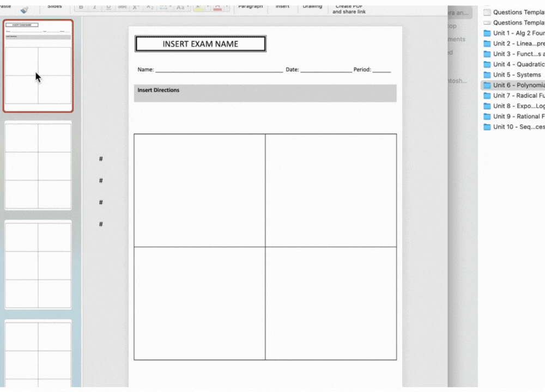
Task: Open the Paragraph toolbar group
Action: 250,7
